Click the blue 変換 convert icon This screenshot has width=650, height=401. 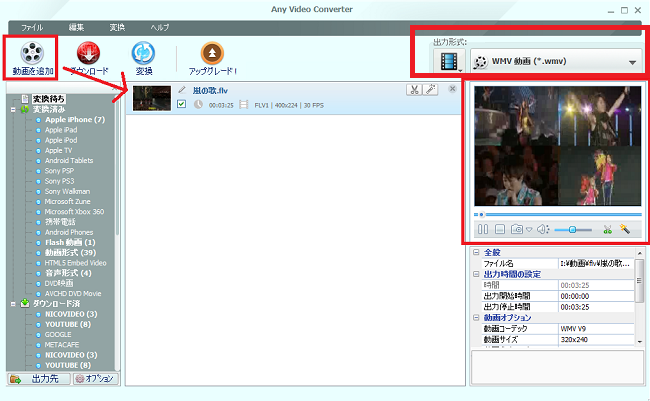(143, 53)
